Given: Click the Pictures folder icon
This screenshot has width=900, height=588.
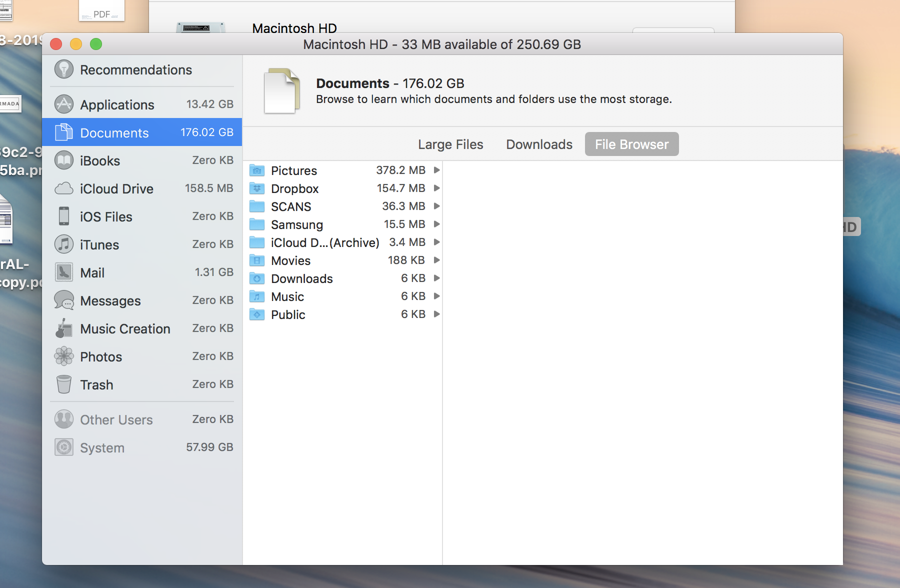Looking at the screenshot, I should pos(257,170).
